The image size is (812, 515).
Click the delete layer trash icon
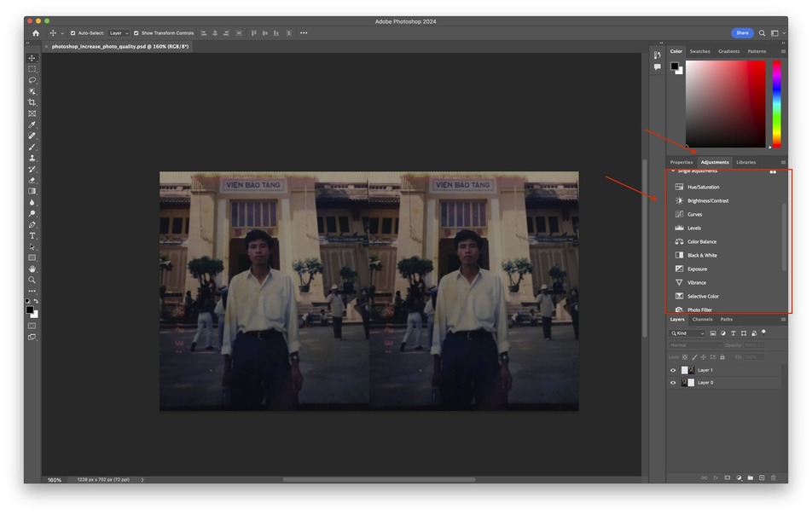pyautogui.click(x=773, y=477)
